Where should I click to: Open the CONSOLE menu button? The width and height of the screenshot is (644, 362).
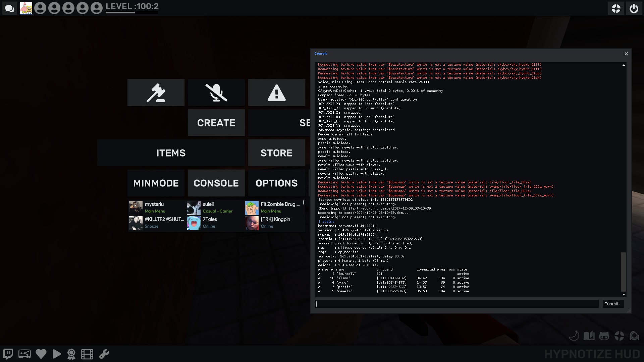point(216,183)
